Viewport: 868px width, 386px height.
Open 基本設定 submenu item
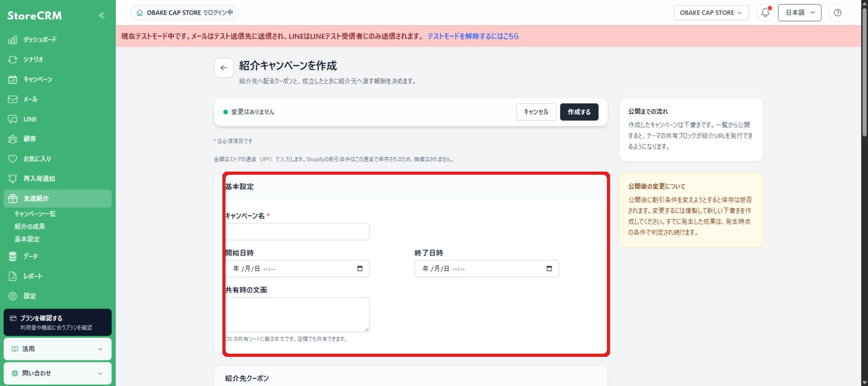click(27, 239)
